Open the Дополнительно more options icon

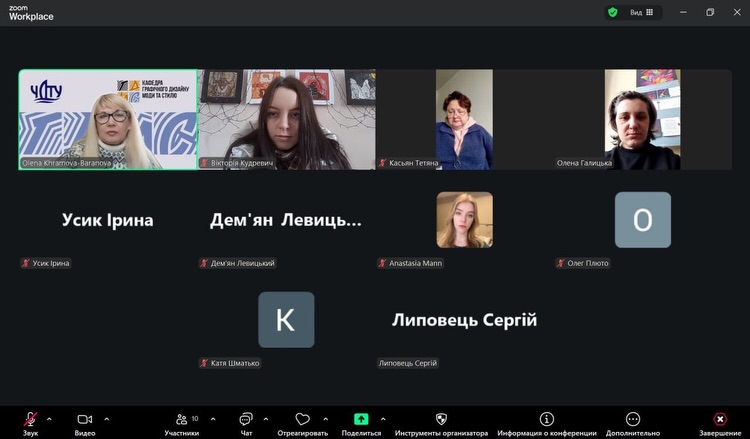click(x=633, y=419)
